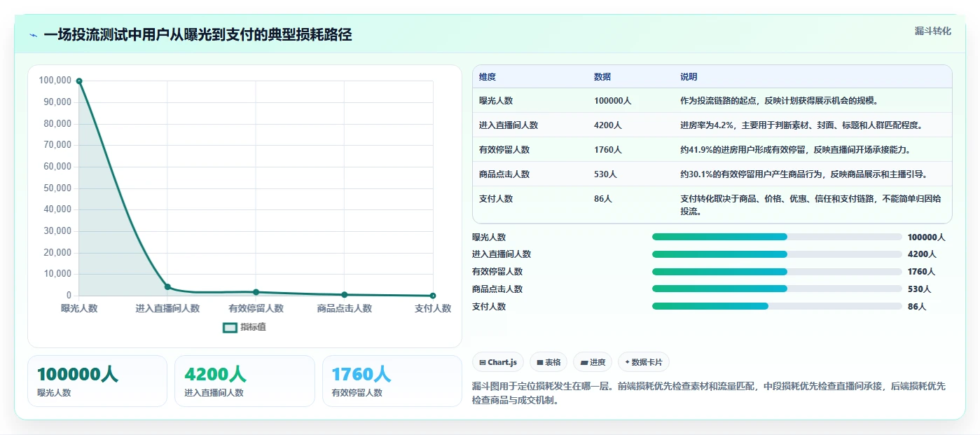Toggle the 指标值 chart legend

(244, 327)
